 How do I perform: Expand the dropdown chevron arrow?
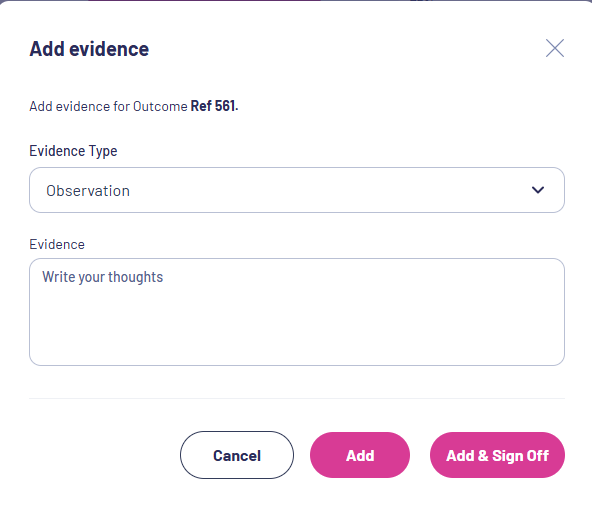538,190
